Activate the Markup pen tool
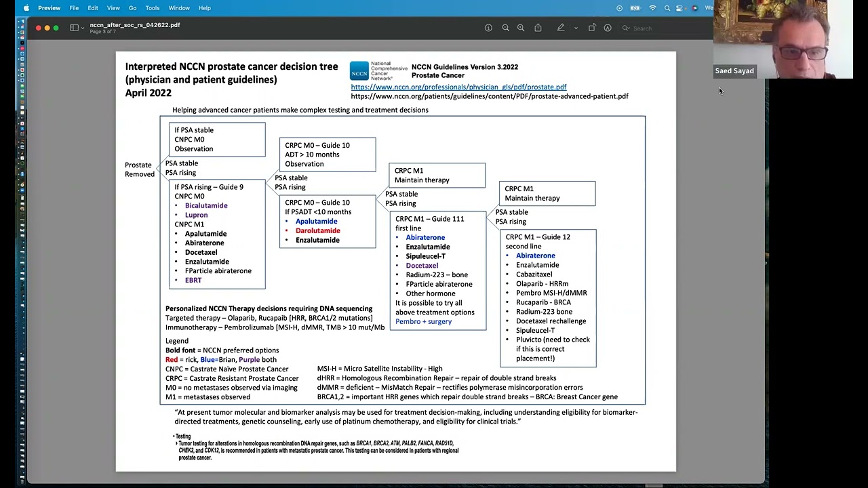The width and height of the screenshot is (868, 488). 561,28
